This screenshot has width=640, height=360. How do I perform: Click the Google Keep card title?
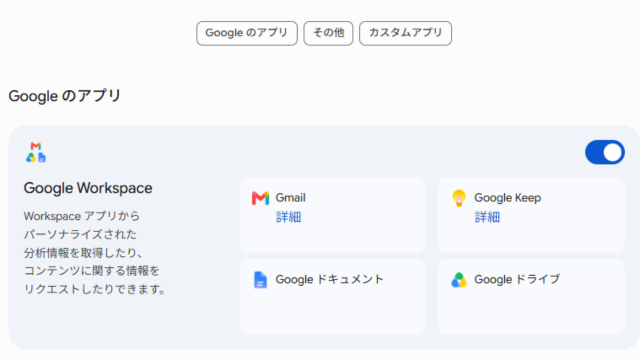[507, 198]
